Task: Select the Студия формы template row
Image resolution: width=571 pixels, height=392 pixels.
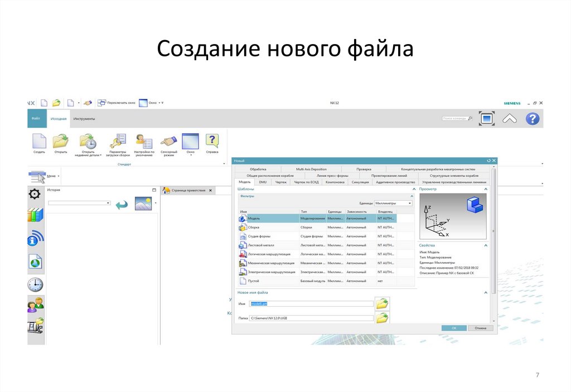Action: (326, 236)
